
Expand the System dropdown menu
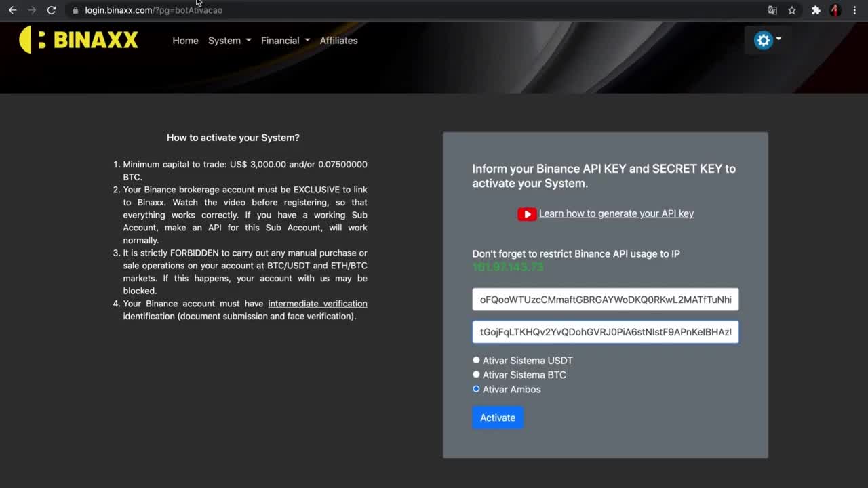229,41
